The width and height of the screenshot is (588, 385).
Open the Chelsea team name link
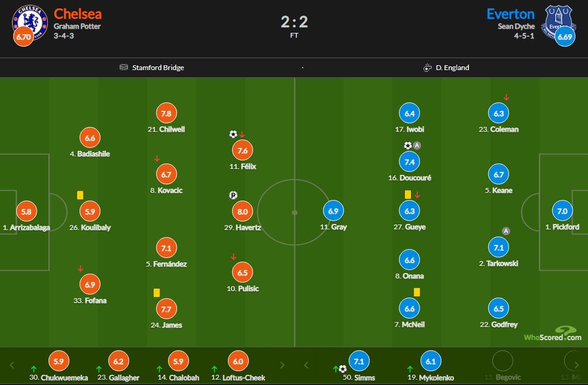[78, 14]
